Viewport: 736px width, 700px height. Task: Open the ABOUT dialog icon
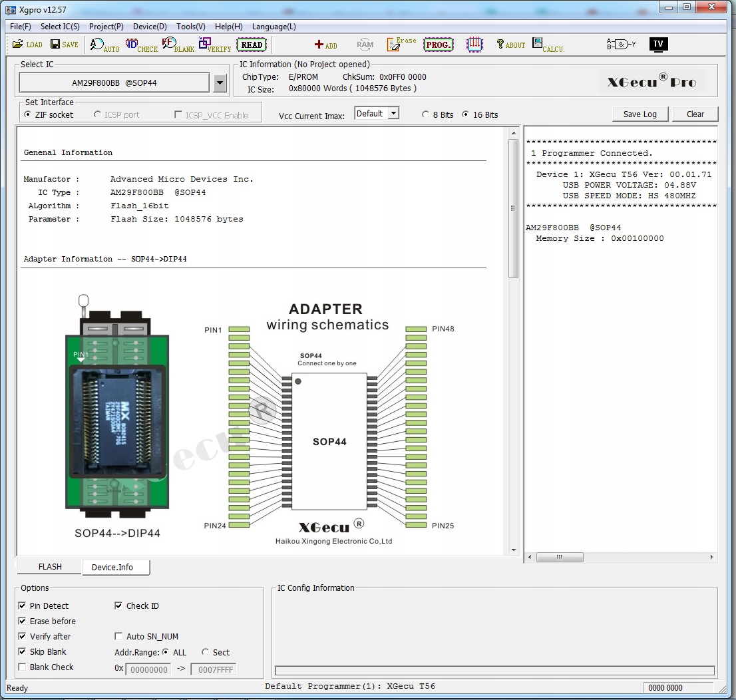(x=510, y=45)
